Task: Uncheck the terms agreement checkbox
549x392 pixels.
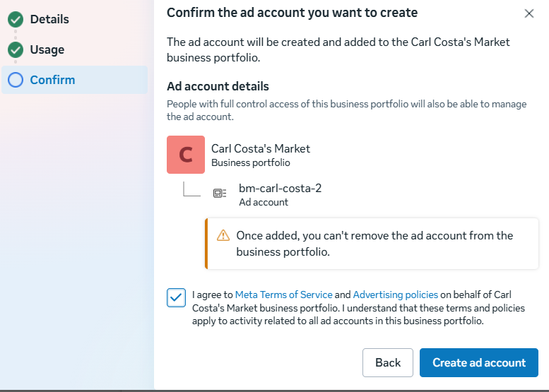Action: 176,298
